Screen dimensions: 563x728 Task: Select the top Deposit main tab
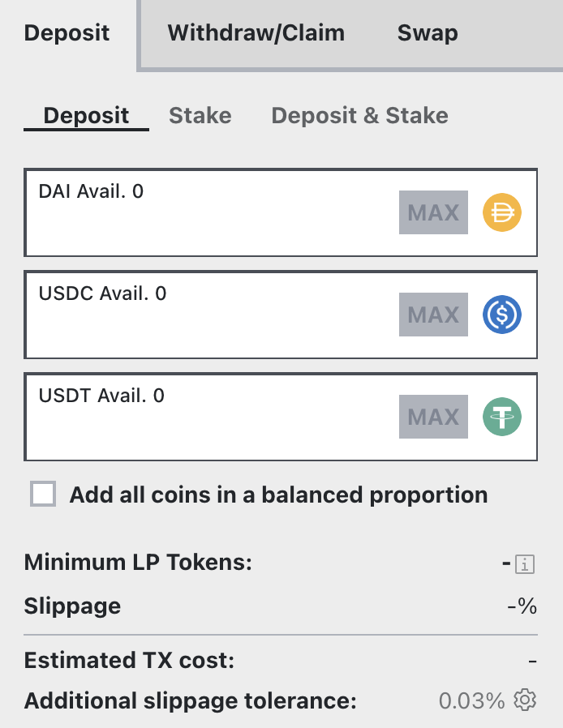[x=67, y=33]
